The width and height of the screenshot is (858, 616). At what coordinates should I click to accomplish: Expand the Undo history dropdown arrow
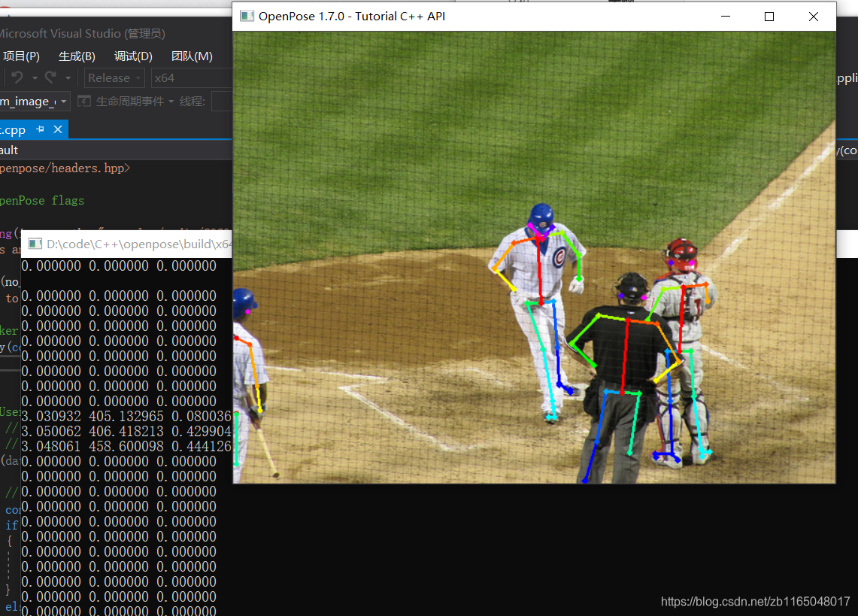pyautogui.click(x=35, y=78)
